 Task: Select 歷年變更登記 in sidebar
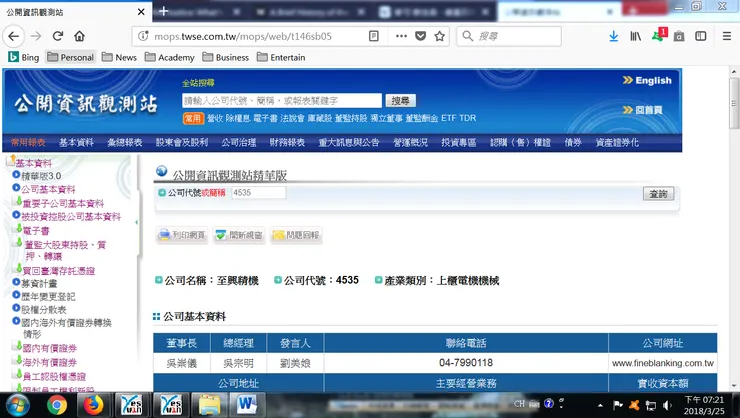48,297
